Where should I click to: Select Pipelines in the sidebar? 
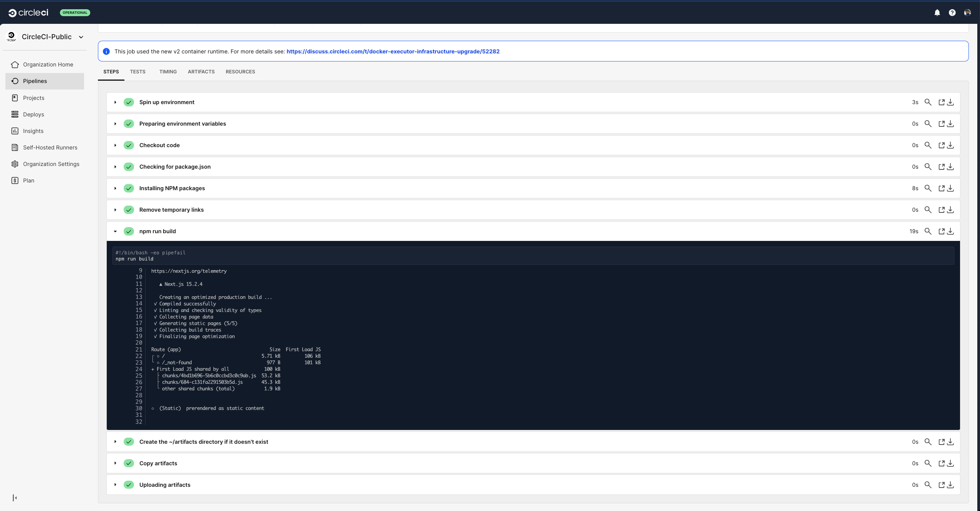36,81
